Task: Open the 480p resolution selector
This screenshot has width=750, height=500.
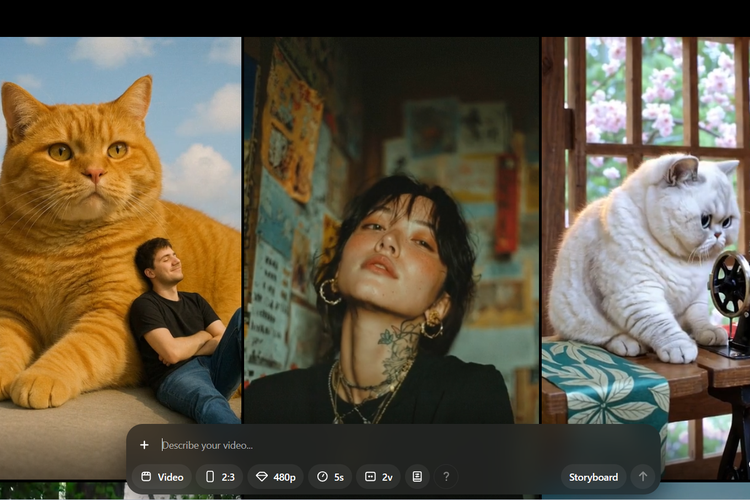Action: [275, 477]
